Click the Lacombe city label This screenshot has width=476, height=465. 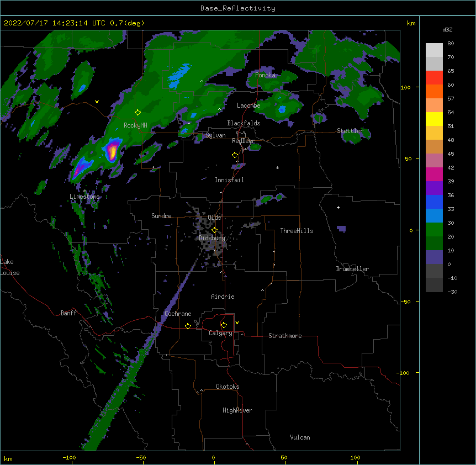[x=248, y=105]
